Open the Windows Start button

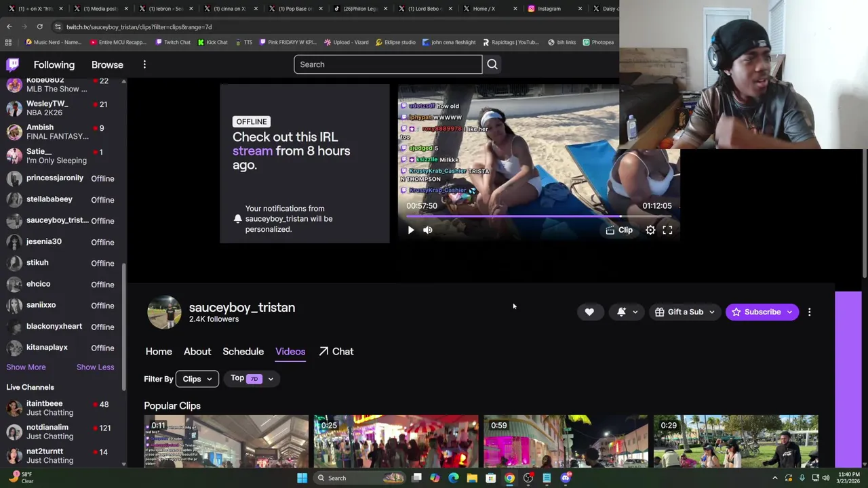coord(302,478)
